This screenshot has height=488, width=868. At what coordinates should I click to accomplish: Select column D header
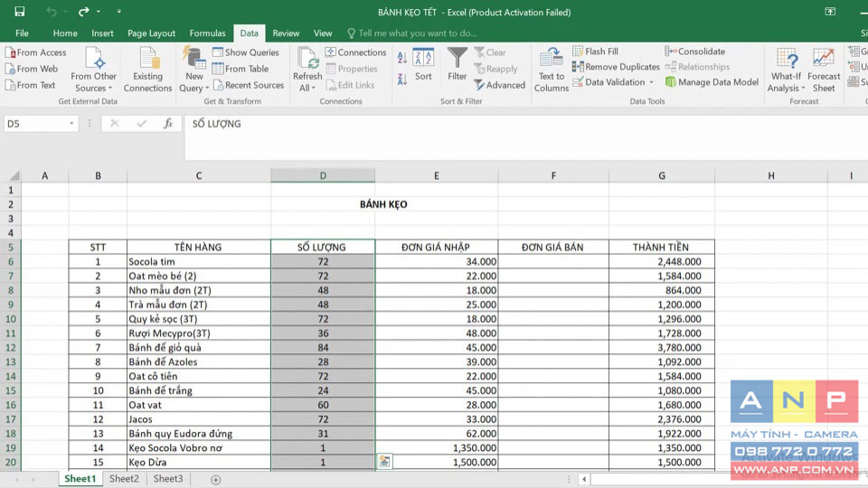323,176
